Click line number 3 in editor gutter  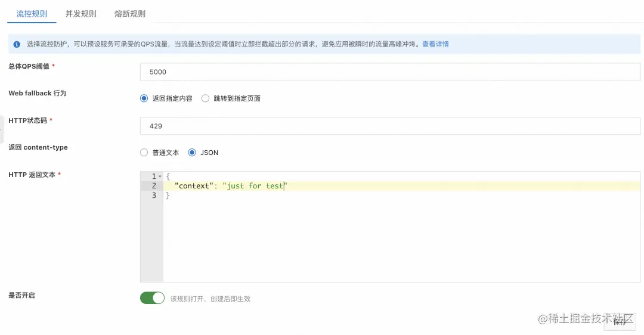tap(154, 196)
